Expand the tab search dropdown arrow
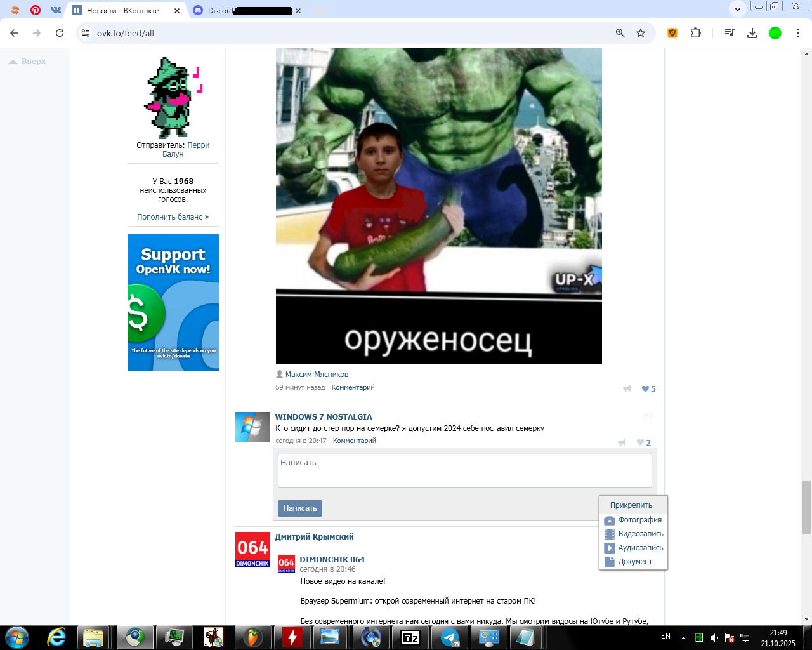This screenshot has width=812, height=650. 737,9
